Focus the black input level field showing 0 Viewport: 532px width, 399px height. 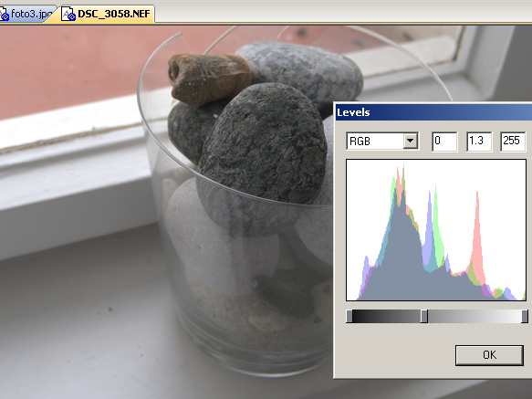click(x=444, y=141)
